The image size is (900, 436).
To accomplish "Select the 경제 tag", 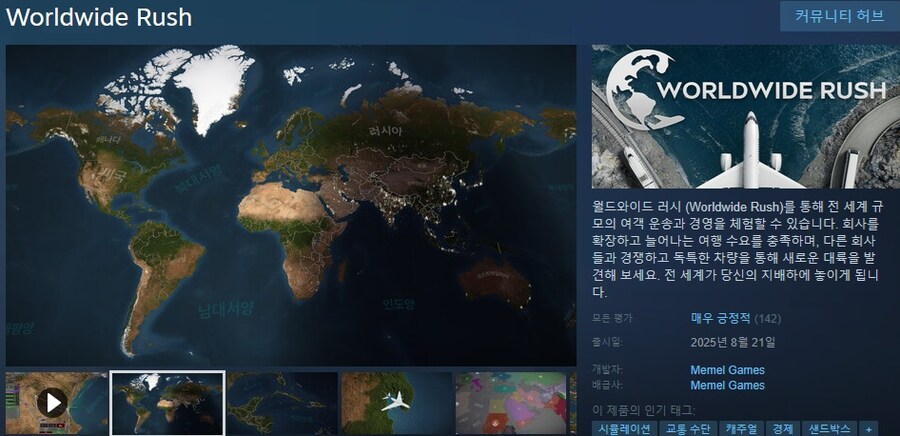I will pos(782,429).
